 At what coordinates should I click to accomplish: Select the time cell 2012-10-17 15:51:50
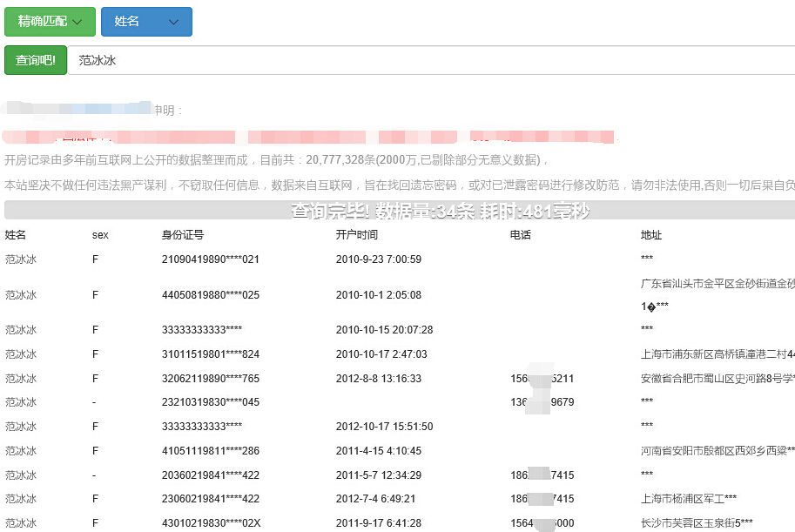tap(384, 427)
